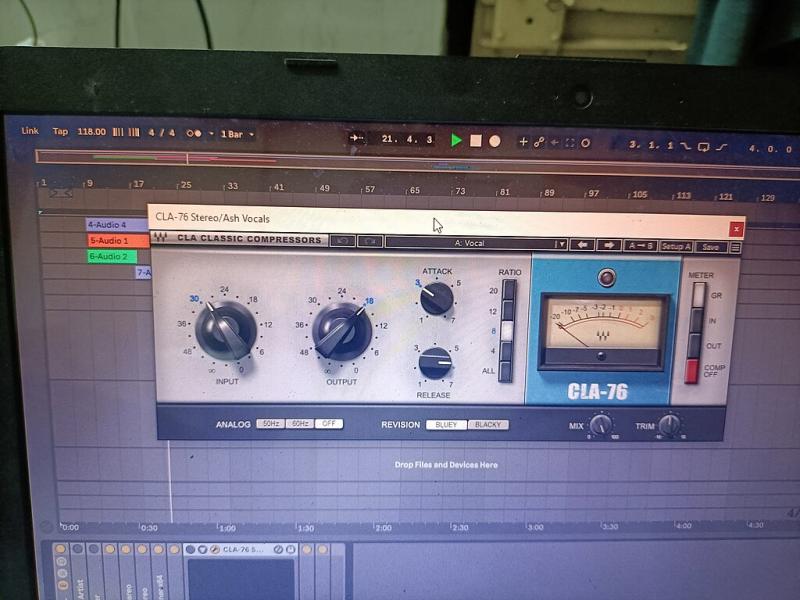800x600 pixels.
Task: Open the Waves toolbar hamburger menu
Action: [735, 247]
